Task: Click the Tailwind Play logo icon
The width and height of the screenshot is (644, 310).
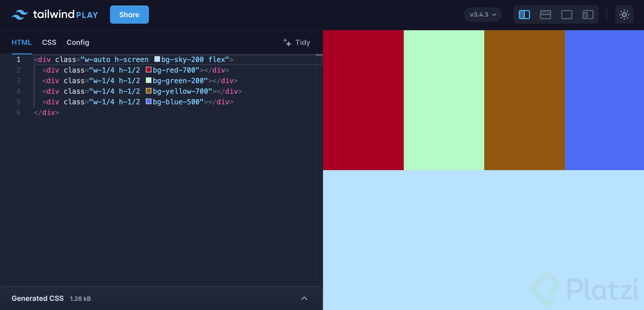Action: (20, 15)
